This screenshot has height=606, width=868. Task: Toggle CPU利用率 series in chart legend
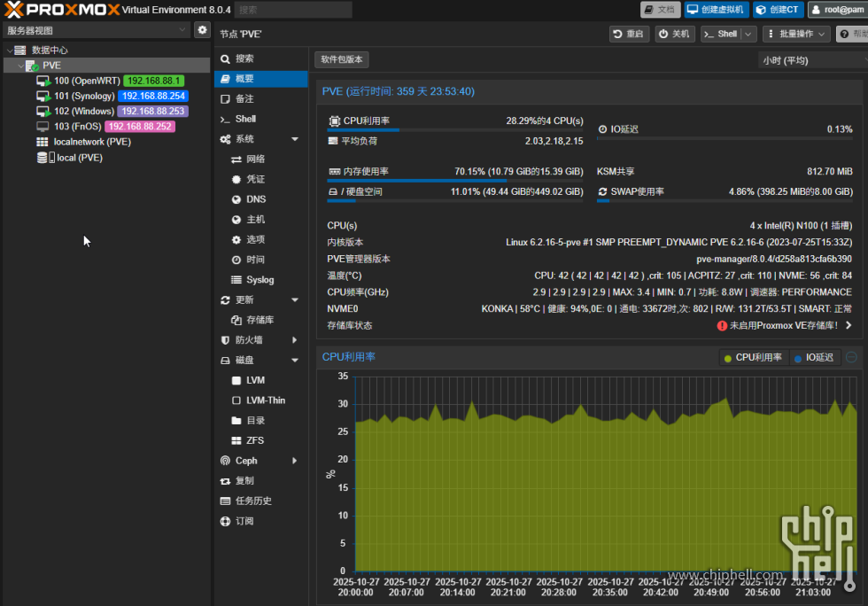click(753, 357)
